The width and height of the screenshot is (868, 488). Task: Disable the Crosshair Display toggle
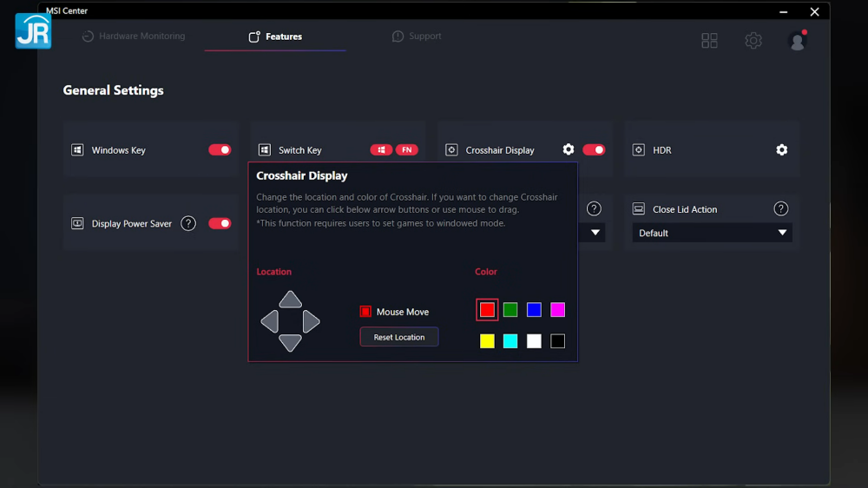click(x=594, y=150)
